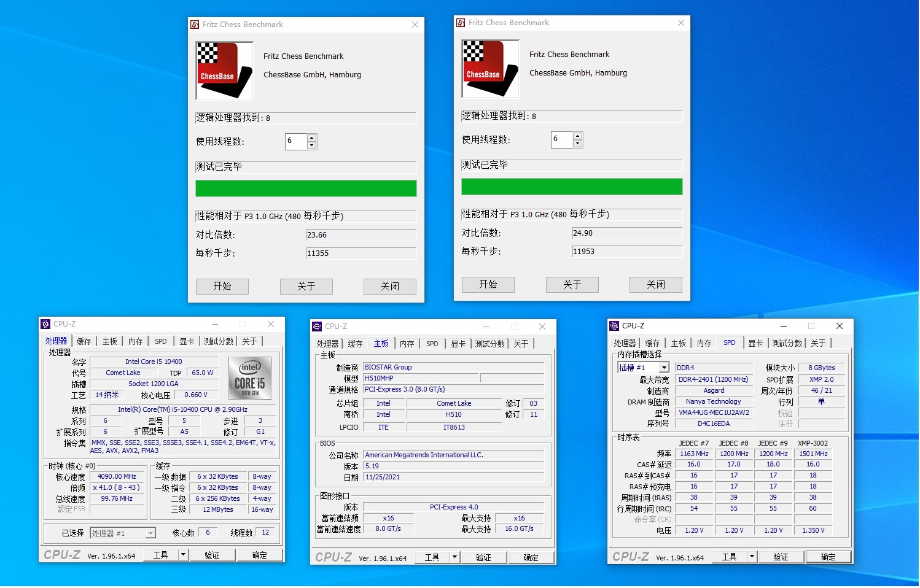Click 关闭 button in left Fritz window
This screenshot has height=588, width=920.
(390, 287)
